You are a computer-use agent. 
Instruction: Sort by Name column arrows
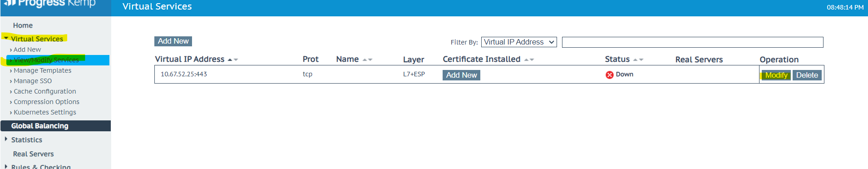(x=367, y=60)
